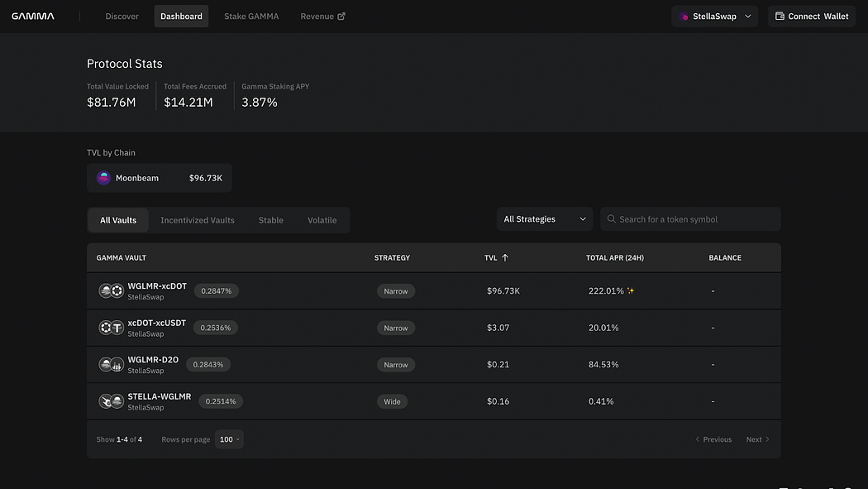Viewport: 868px width, 489px height.
Task: Click the 20.01% APR value
Action: coord(603,328)
